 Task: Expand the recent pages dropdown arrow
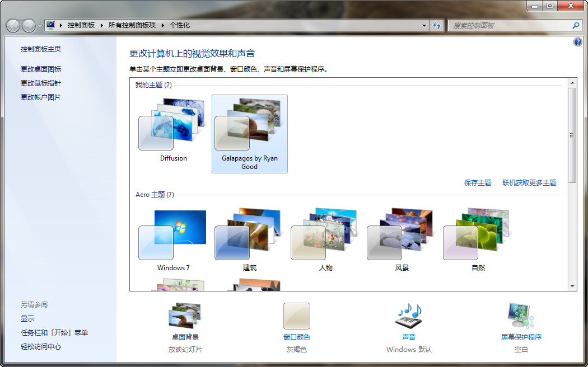40,26
